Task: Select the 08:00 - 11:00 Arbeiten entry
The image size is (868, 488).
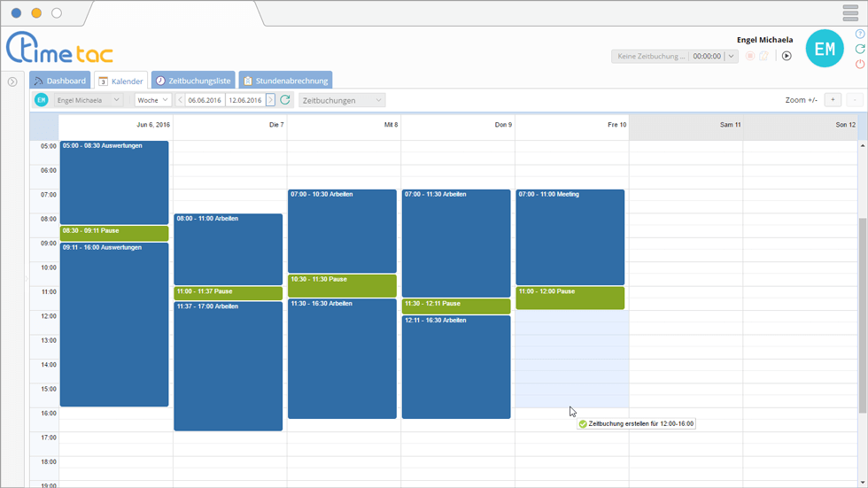Action: [229, 250]
